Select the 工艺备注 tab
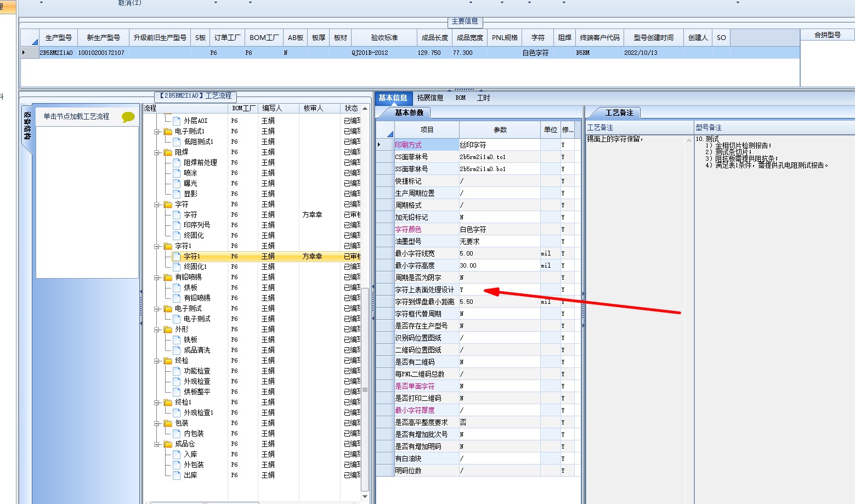Screen dimensions: 855x504 coord(619,112)
